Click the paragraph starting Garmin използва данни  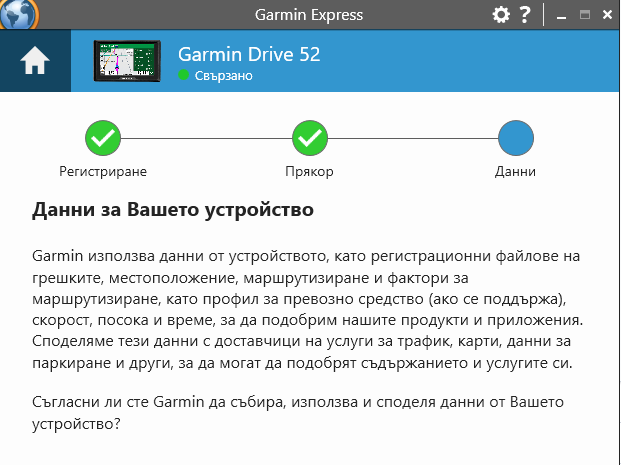click(308, 309)
